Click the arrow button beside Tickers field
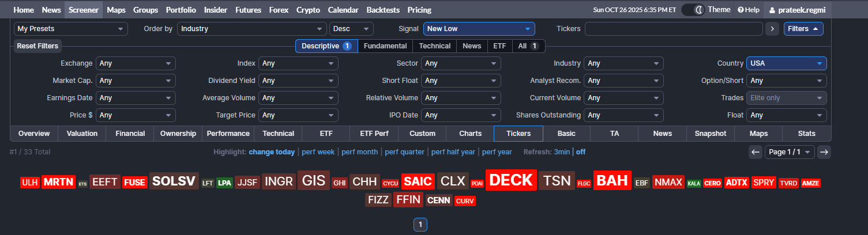 tap(772, 29)
